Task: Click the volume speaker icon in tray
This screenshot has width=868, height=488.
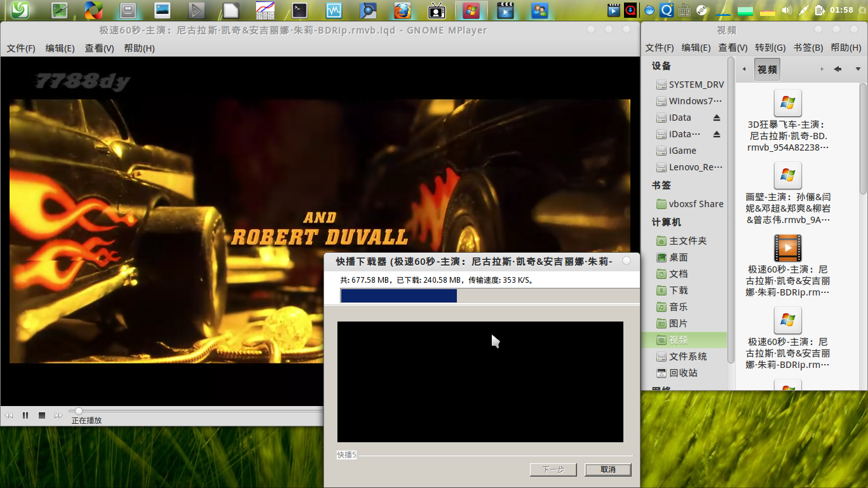Action: click(x=787, y=10)
